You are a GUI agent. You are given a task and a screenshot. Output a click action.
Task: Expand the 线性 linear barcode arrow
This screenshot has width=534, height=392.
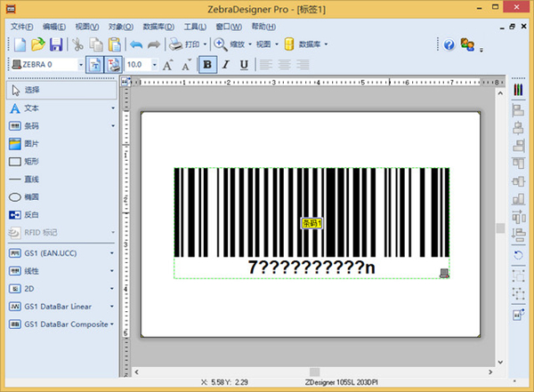112,271
